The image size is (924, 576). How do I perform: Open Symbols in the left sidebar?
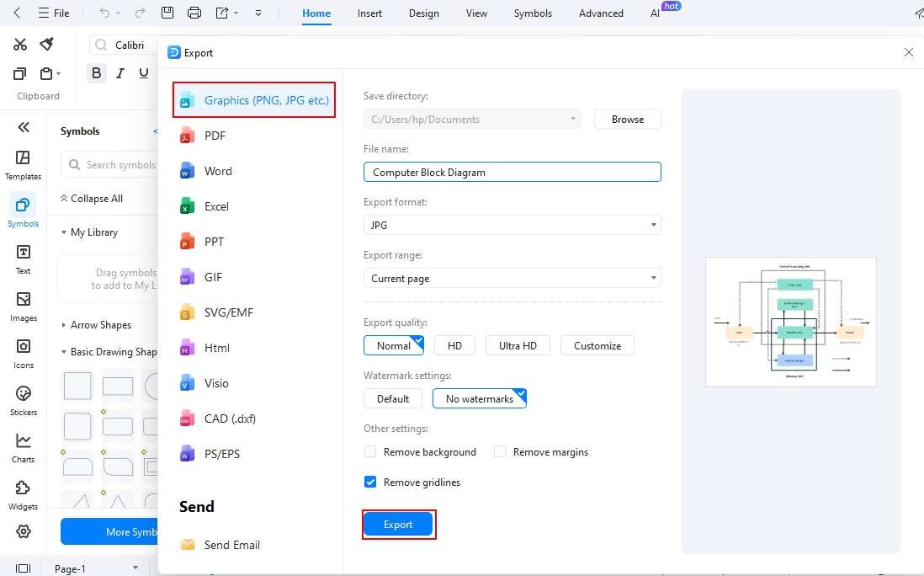(x=23, y=211)
